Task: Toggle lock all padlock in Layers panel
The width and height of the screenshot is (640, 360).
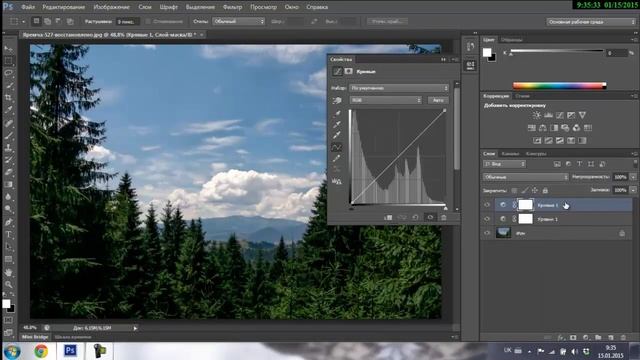Action: pos(545,190)
